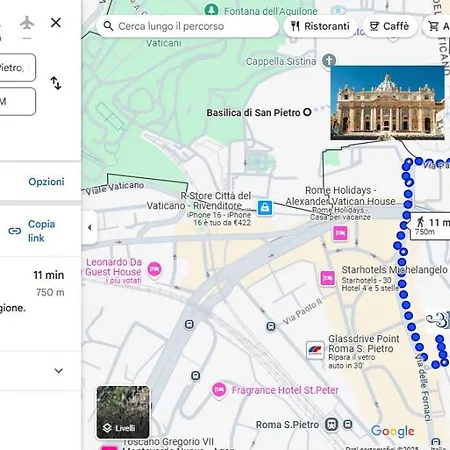Click the Rome Holidays - Alexander Vatican House label
This screenshot has width=450, height=450.
[x=340, y=196]
